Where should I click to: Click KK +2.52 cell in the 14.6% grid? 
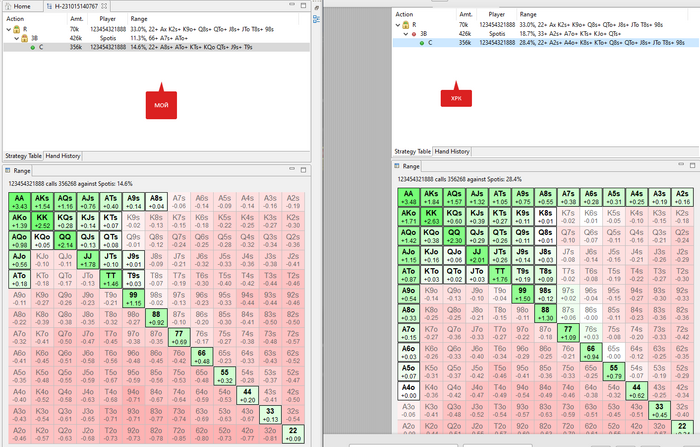click(x=42, y=221)
